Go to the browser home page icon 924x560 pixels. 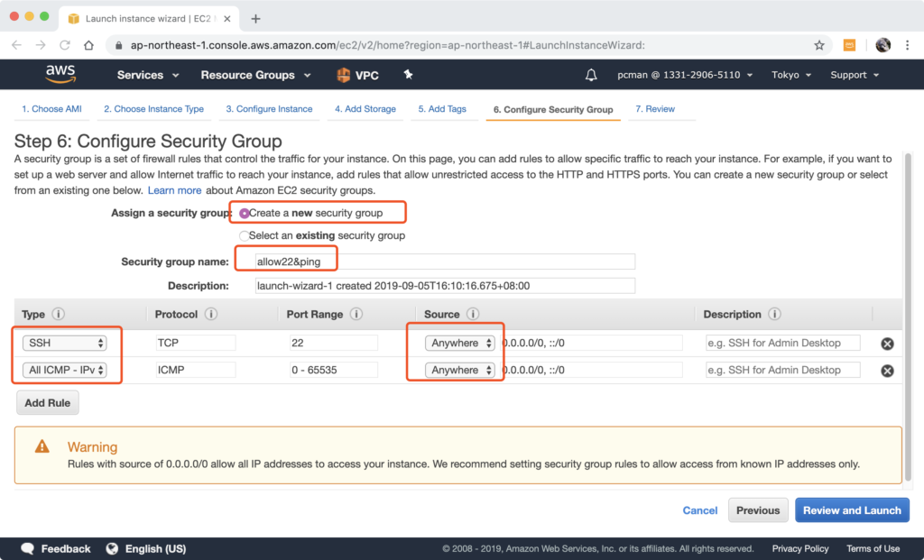(88, 45)
